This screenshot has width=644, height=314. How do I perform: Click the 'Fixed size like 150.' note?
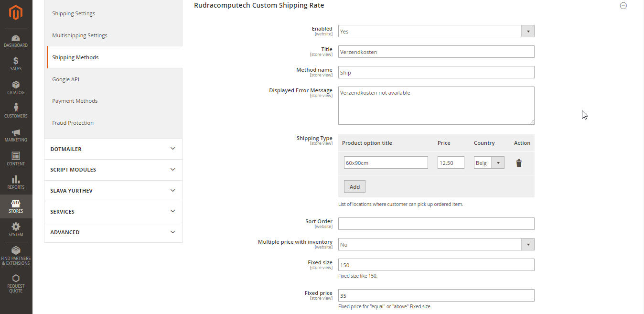pyautogui.click(x=358, y=276)
